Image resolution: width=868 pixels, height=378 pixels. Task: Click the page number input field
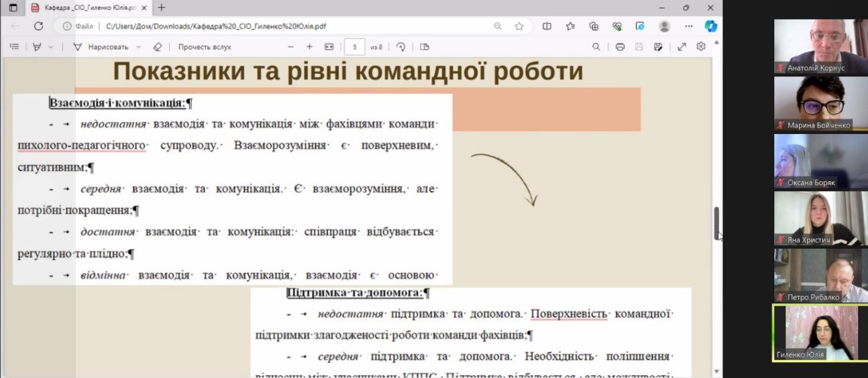[354, 47]
